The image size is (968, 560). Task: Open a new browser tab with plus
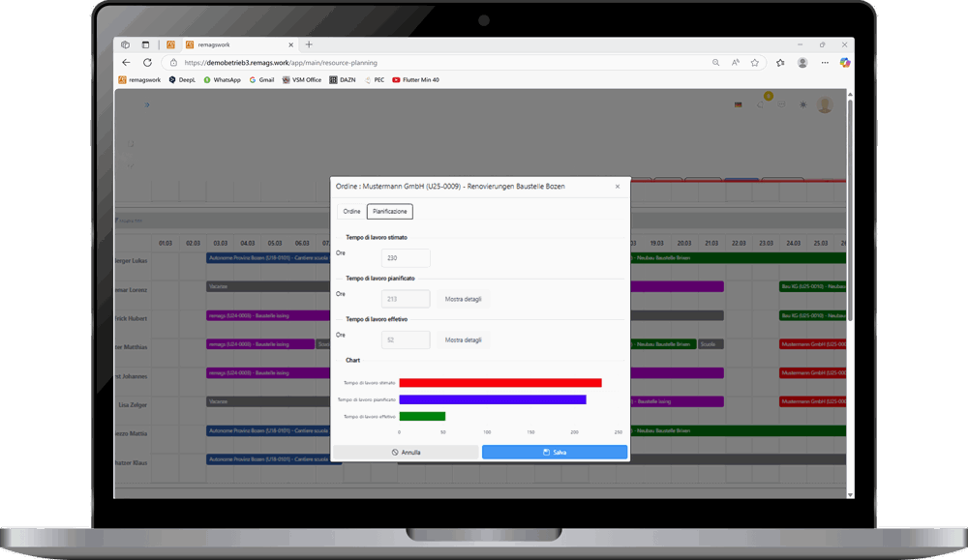click(x=309, y=44)
